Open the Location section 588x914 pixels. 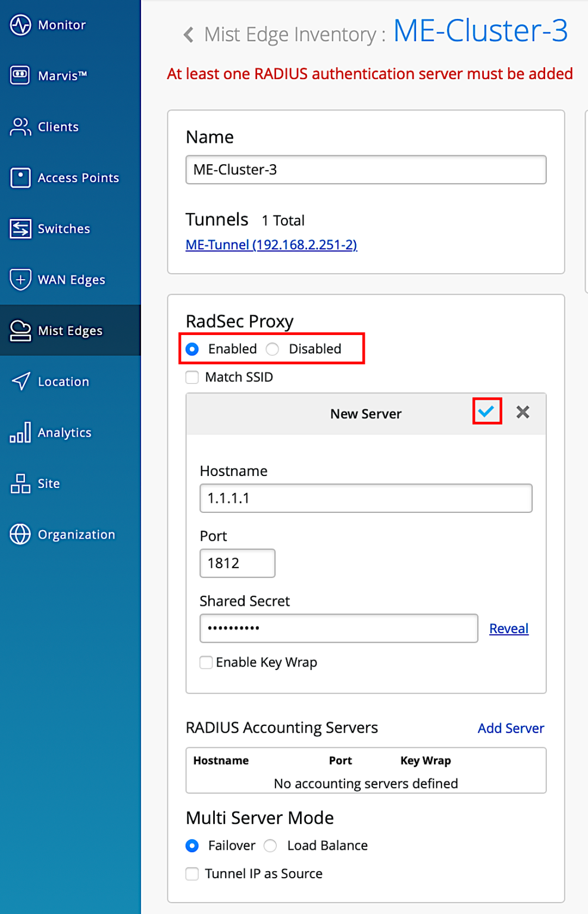(x=63, y=381)
